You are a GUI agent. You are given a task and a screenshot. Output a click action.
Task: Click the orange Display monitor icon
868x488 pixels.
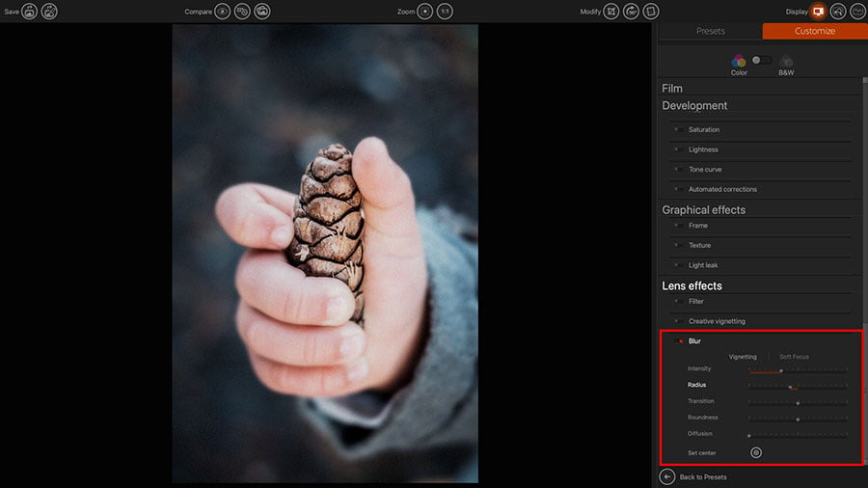click(x=818, y=11)
